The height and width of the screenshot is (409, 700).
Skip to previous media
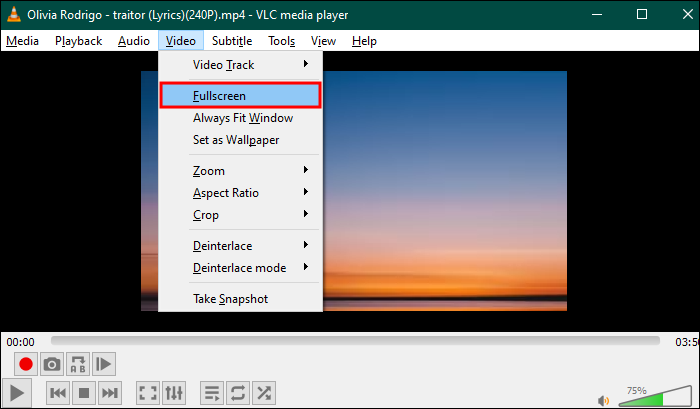[58, 393]
